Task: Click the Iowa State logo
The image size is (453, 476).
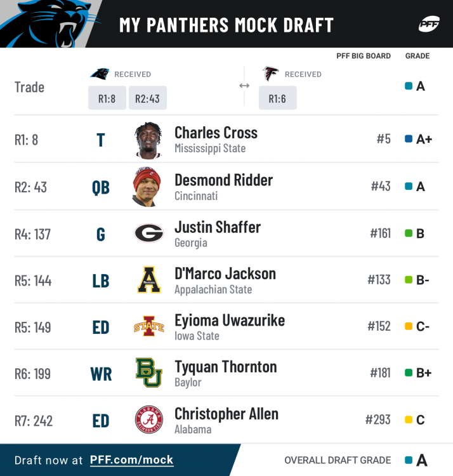Action: tap(148, 327)
